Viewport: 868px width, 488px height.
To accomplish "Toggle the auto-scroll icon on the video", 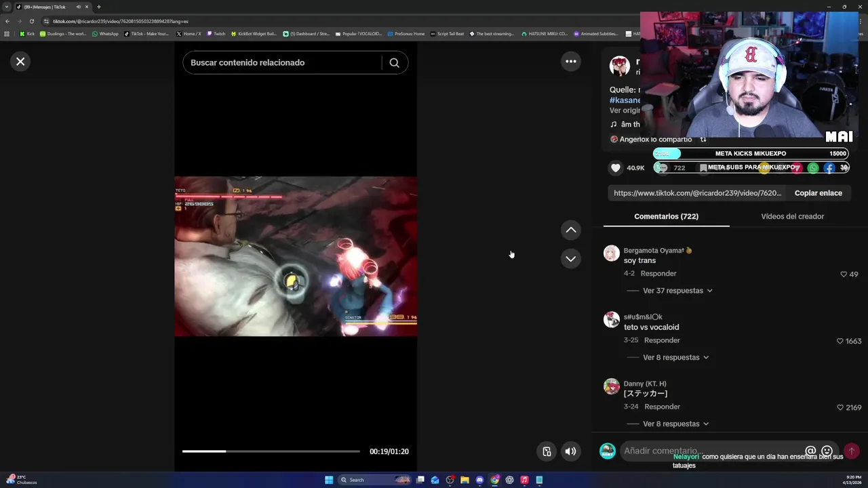I will (x=547, y=451).
